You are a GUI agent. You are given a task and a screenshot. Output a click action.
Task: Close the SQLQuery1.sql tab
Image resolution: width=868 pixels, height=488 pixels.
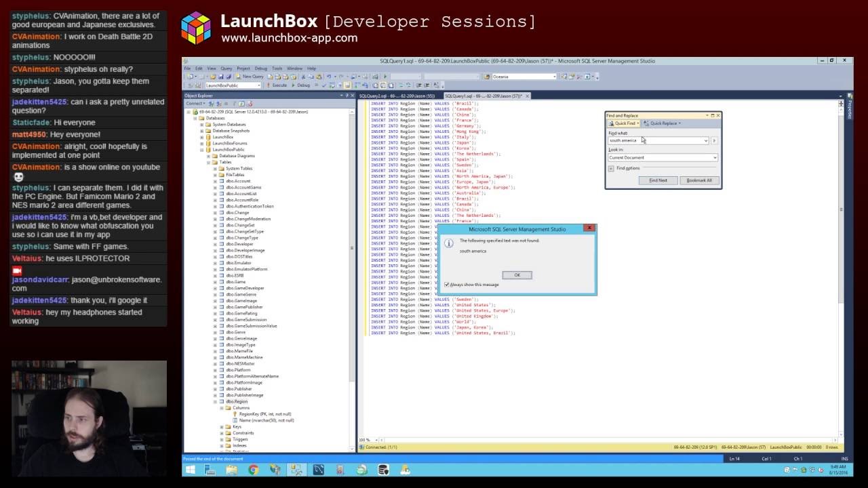pos(528,96)
